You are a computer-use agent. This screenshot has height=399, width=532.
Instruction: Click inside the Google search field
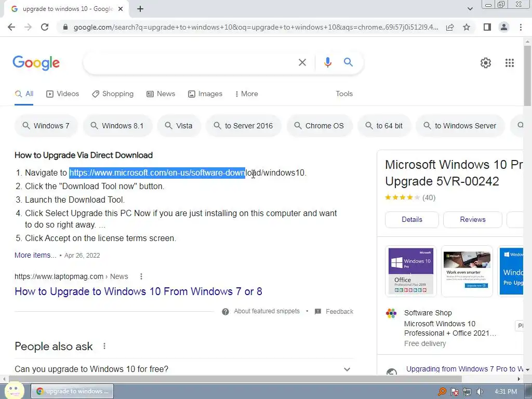190,62
